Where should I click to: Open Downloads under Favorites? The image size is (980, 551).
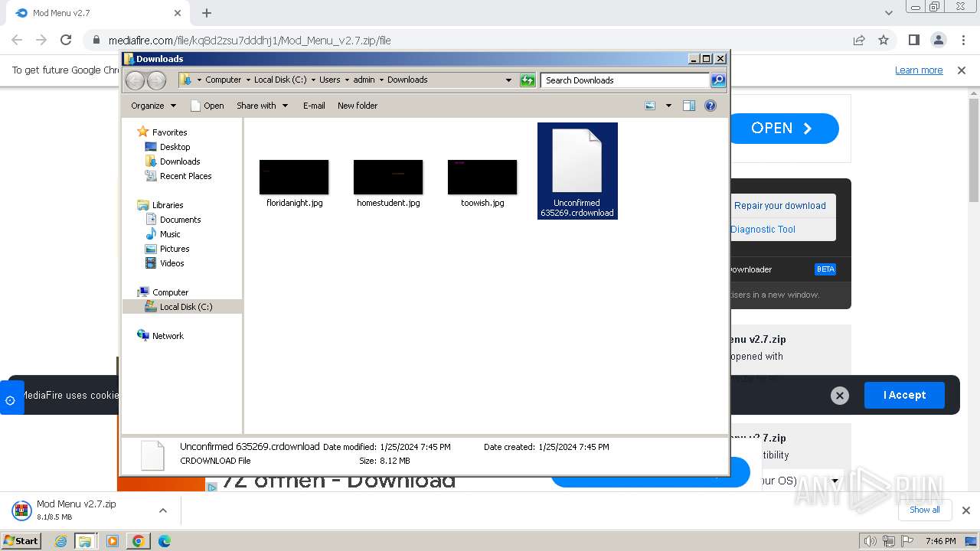coord(180,161)
